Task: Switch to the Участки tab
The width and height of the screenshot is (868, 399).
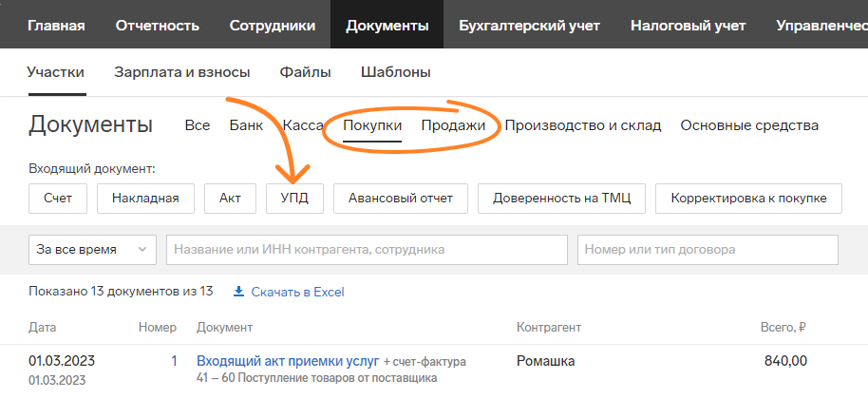Action: [x=56, y=72]
